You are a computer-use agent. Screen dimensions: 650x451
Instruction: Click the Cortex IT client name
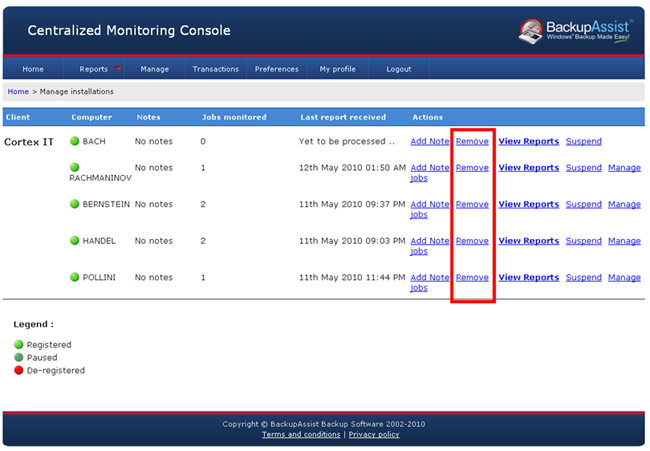[x=29, y=142]
